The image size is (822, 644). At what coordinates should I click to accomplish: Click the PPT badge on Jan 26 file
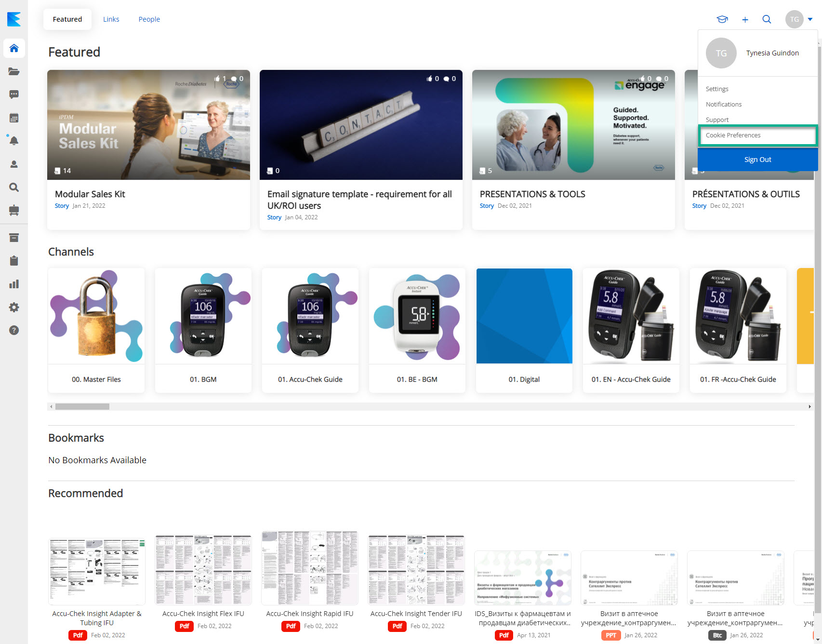[x=611, y=635]
